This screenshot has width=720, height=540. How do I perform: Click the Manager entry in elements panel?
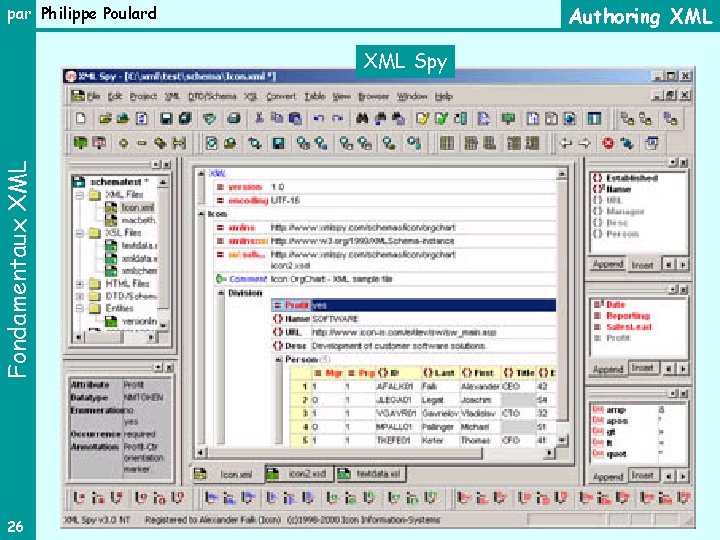625,211
